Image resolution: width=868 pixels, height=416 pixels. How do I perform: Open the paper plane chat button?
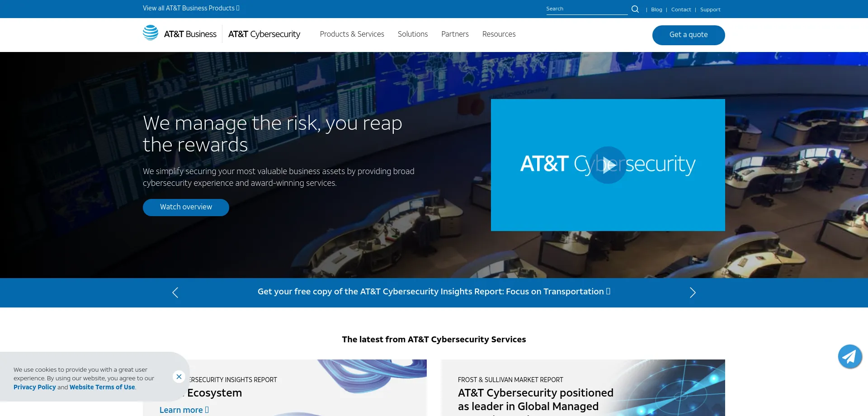[x=850, y=357]
